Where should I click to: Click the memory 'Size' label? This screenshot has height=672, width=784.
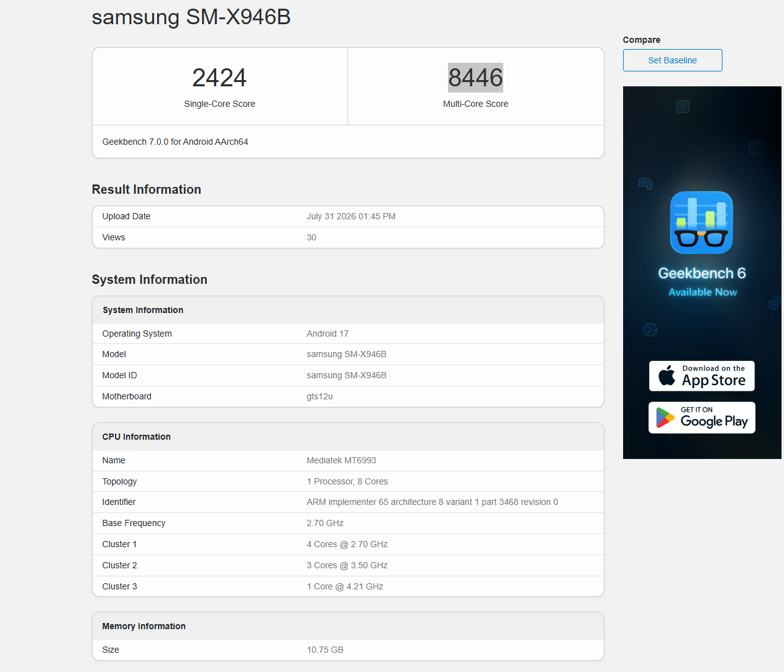tap(111, 650)
